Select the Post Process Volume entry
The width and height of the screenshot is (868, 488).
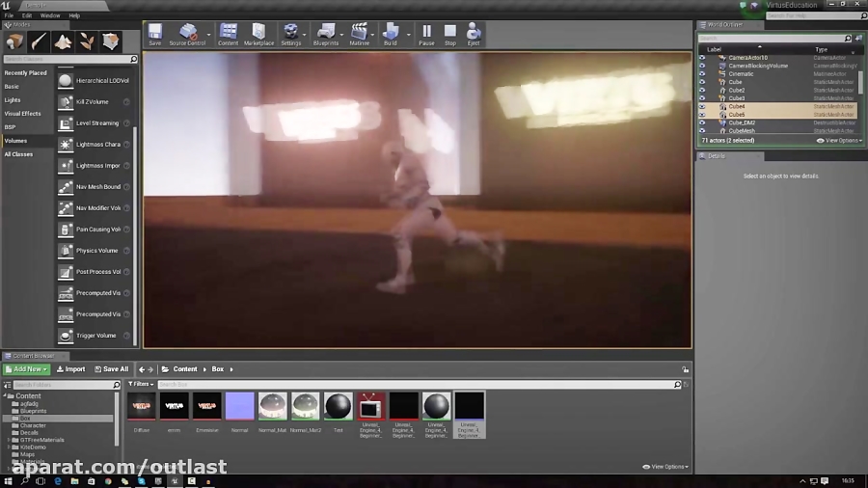[x=95, y=272]
